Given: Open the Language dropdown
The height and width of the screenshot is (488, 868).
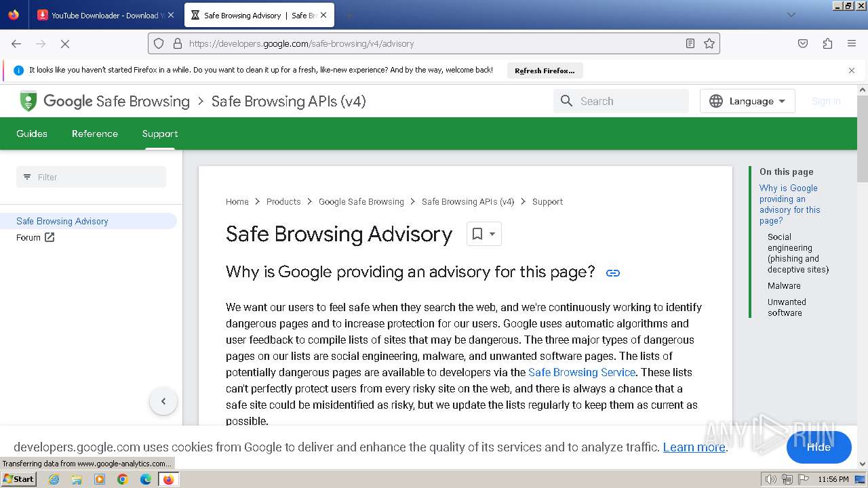Looking at the screenshot, I should pyautogui.click(x=747, y=101).
